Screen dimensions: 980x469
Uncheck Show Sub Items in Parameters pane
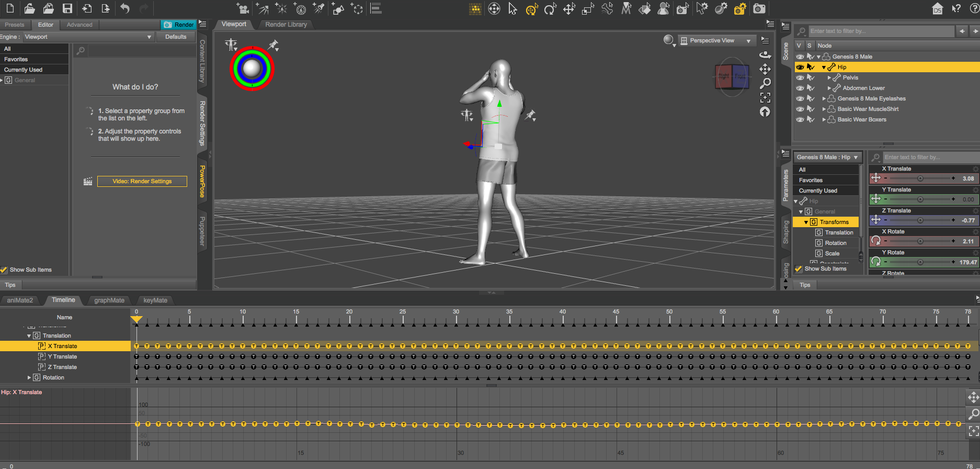tap(799, 269)
